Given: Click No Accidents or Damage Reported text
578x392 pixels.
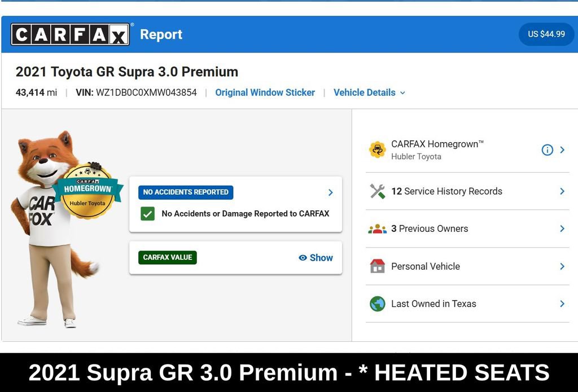Looking at the screenshot, I should pos(245,214).
